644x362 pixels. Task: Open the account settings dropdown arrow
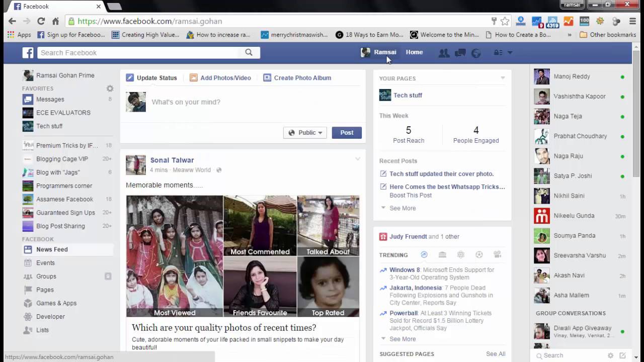510,53
